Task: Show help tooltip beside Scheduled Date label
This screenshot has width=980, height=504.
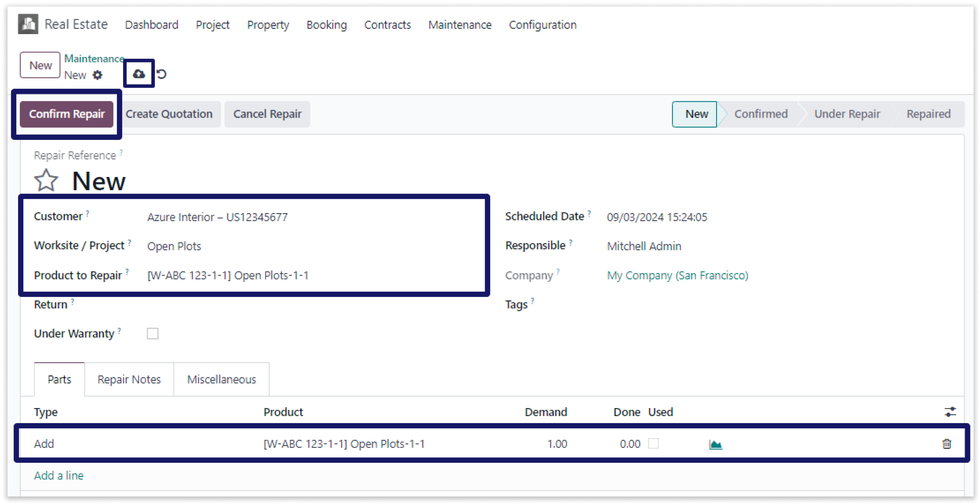Action: [589, 213]
